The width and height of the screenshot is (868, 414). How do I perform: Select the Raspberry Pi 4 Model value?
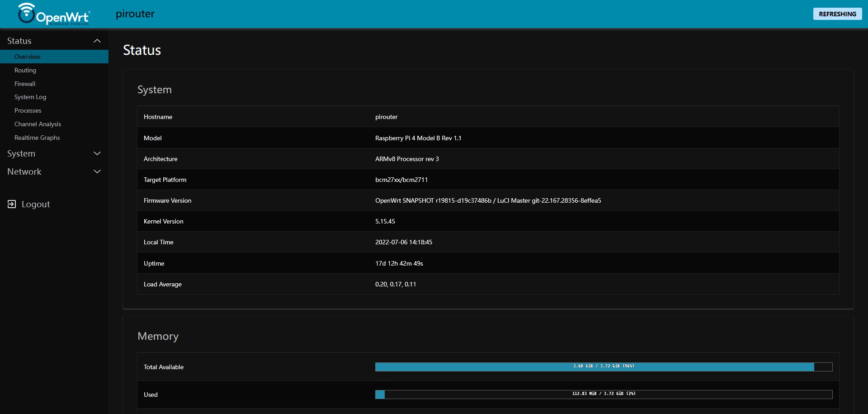418,138
